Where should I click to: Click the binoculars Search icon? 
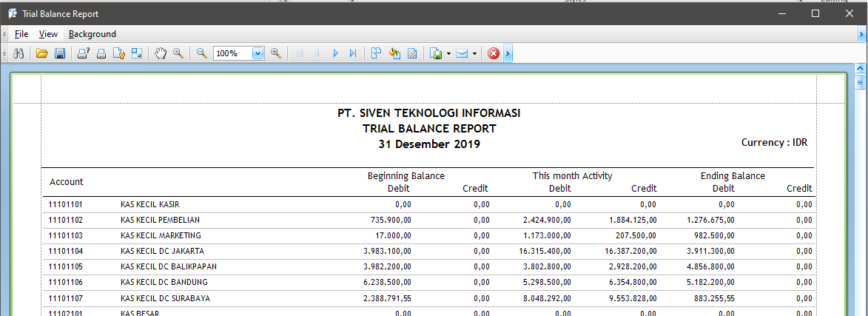(18, 53)
